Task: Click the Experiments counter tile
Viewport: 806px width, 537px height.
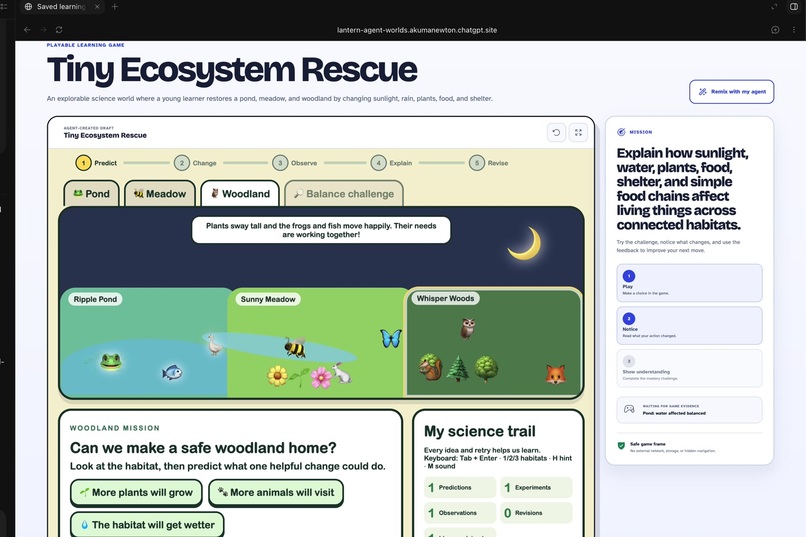Action: pos(536,487)
